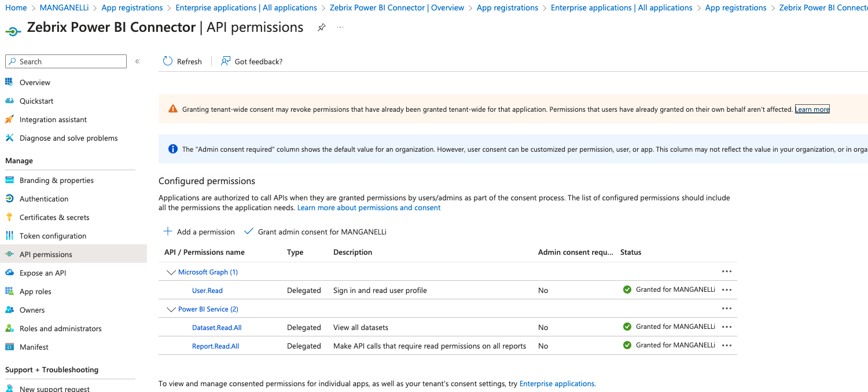Open more options for Report.Read.All row
Viewport: 868px width, 392px height.
tap(727, 346)
